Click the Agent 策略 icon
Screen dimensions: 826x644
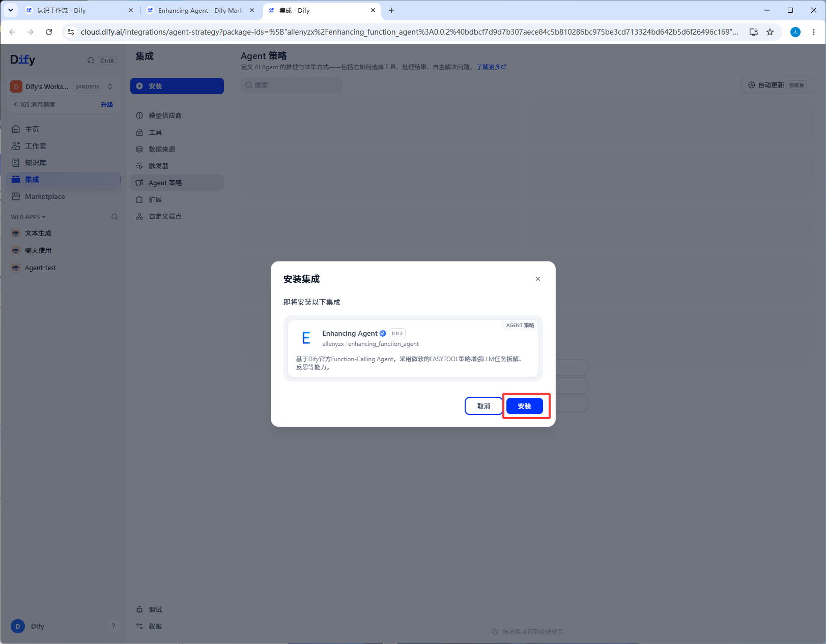click(x=139, y=183)
